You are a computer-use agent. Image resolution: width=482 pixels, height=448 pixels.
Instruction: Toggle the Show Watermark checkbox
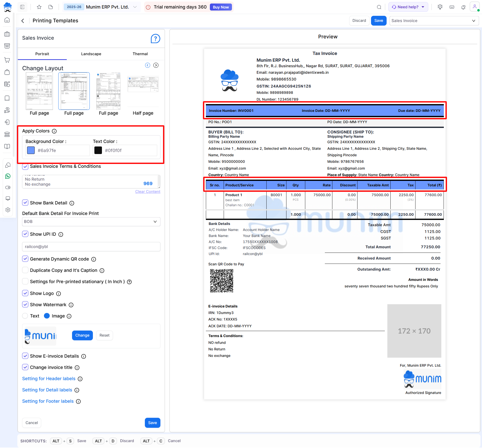[x=25, y=305]
